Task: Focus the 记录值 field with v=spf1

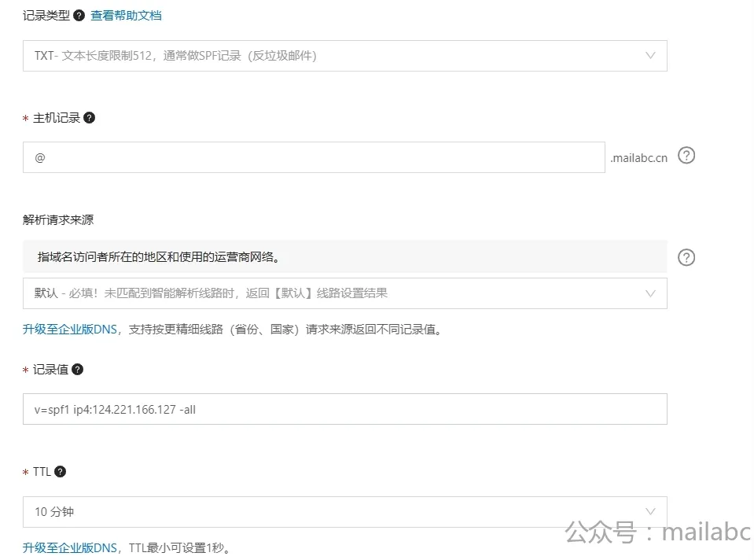Action: 345,409
